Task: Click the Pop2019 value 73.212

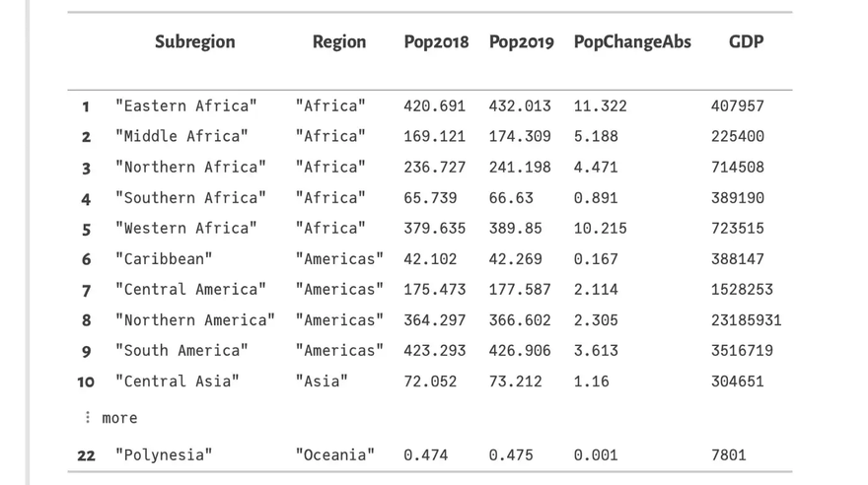Action: pos(515,381)
